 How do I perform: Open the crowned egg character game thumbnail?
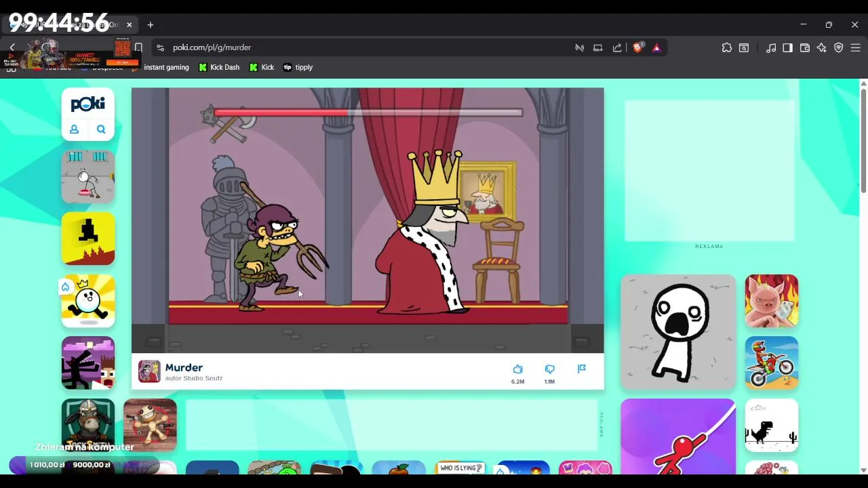(88, 301)
